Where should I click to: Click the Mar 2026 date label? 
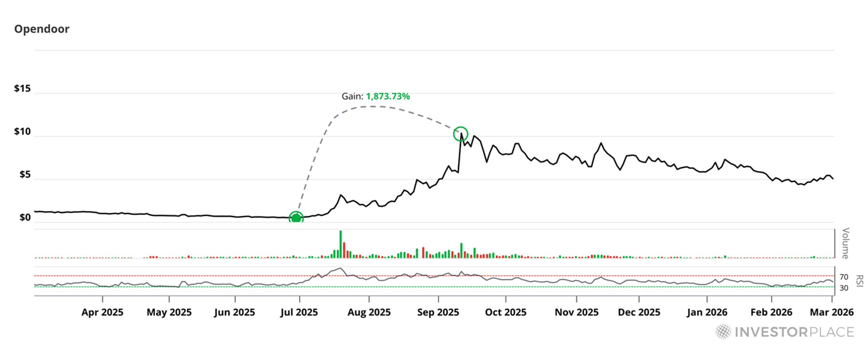832,312
